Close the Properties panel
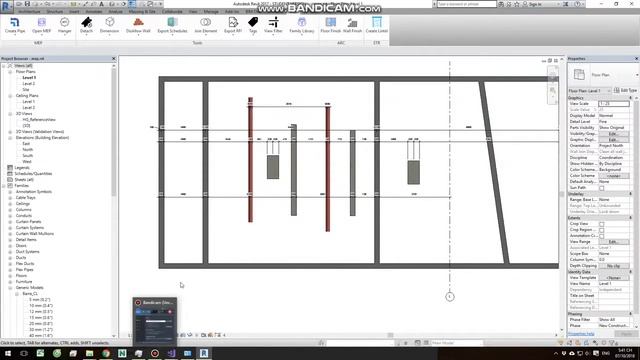The image size is (640, 360). 636,59
